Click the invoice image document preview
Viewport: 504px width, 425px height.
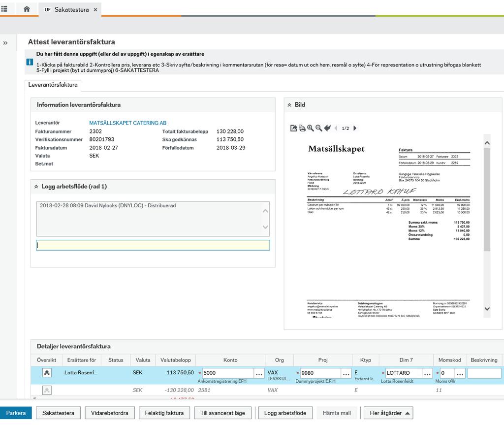coord(389,227)
